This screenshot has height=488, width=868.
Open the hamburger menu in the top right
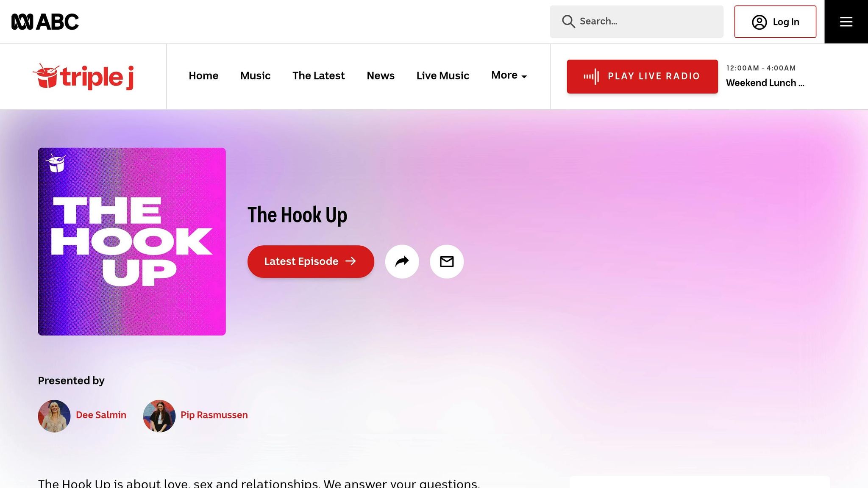(x=846, y=22)
